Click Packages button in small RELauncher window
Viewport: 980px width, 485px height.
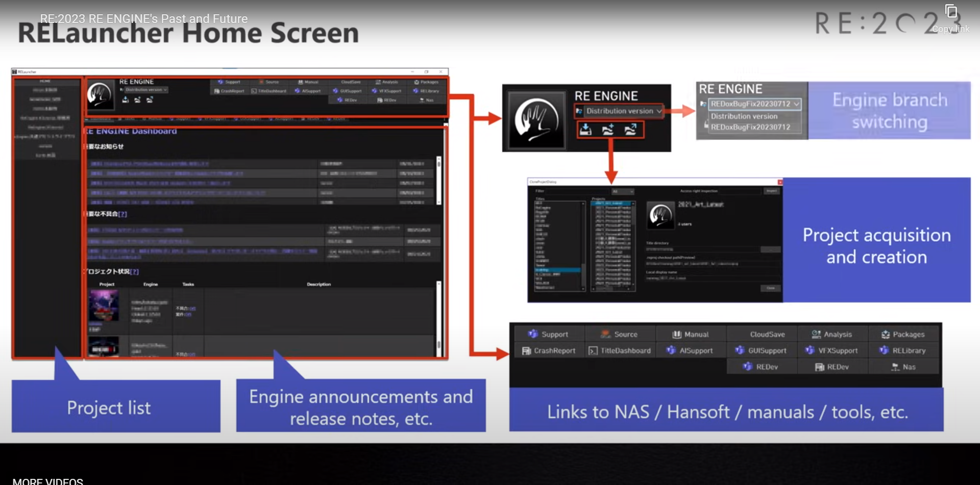coord(426,82)
